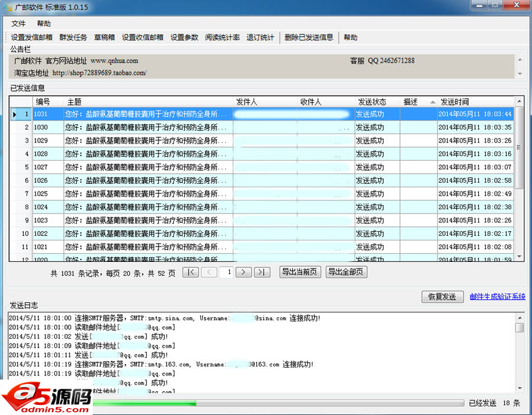Click the 导出当前页 button
The width and height of the screenshot is (532, 415).
[x=300, y=273]
